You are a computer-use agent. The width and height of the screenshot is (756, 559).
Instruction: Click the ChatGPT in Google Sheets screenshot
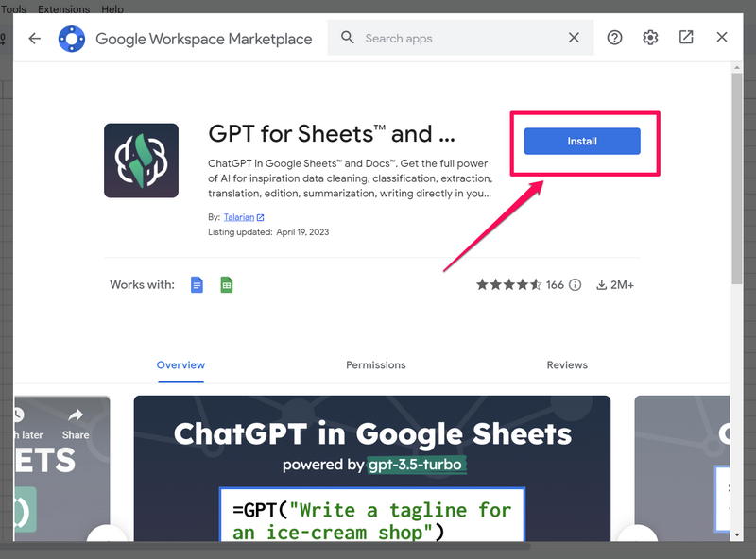(x=371, y=467)
